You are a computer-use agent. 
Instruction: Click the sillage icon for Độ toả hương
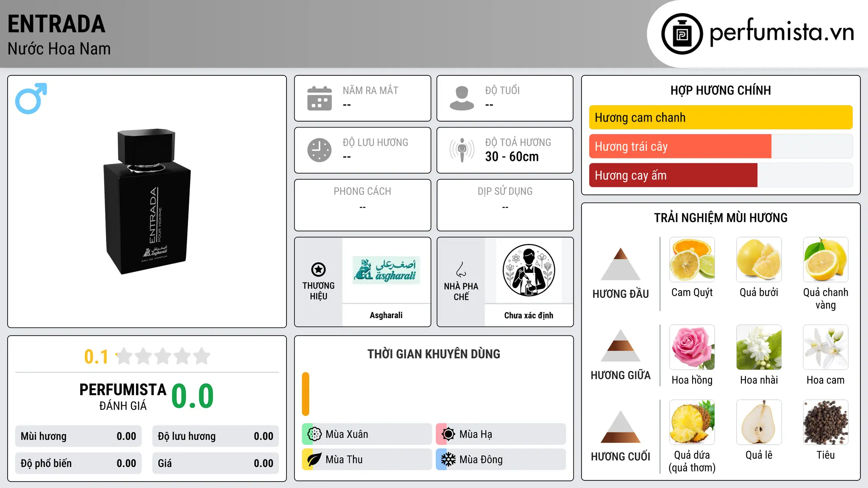462,150
